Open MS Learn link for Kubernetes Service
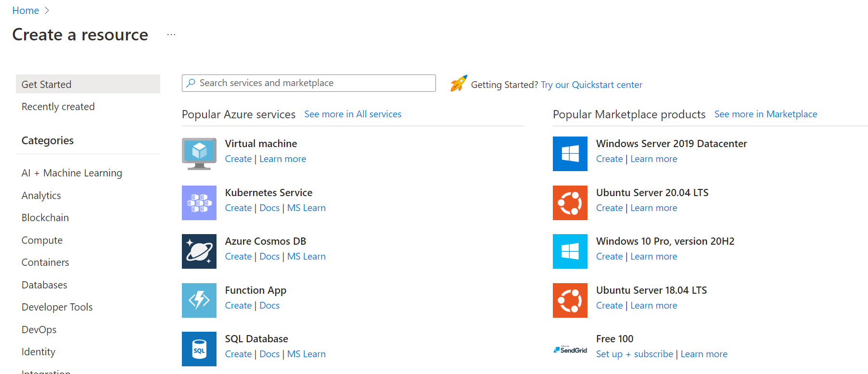The height and width of the screenshot is (374, 868). point(306,208)
